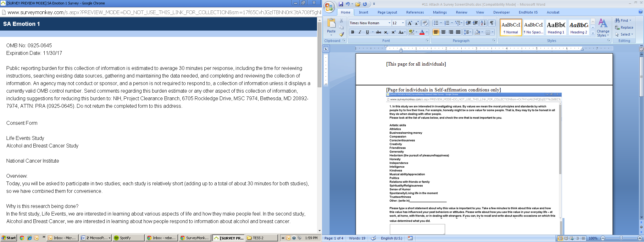Expand the Bullets dropdown arrow
Screen dimensions: 644x242
click(441, 23)
